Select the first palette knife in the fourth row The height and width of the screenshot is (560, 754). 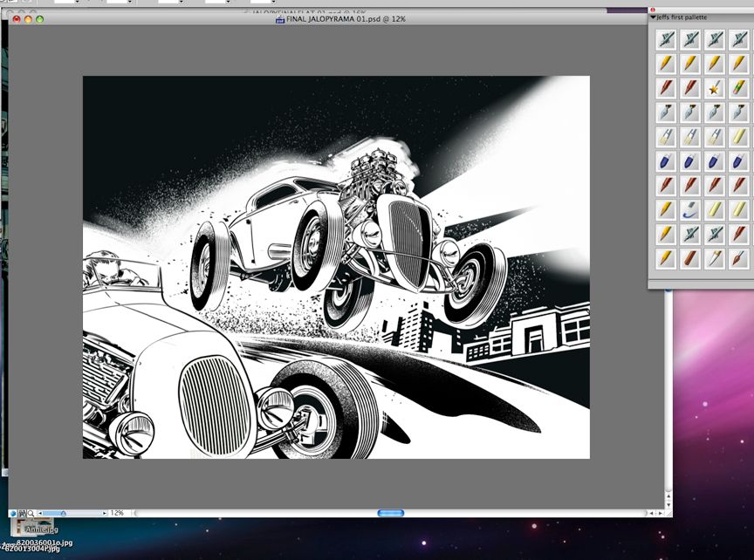pos(666,113)
